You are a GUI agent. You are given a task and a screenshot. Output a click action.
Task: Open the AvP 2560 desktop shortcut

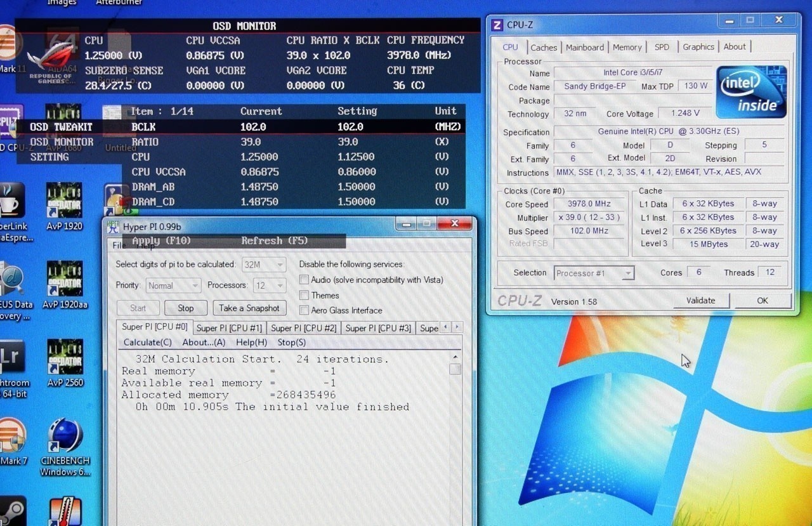[65, 363]
